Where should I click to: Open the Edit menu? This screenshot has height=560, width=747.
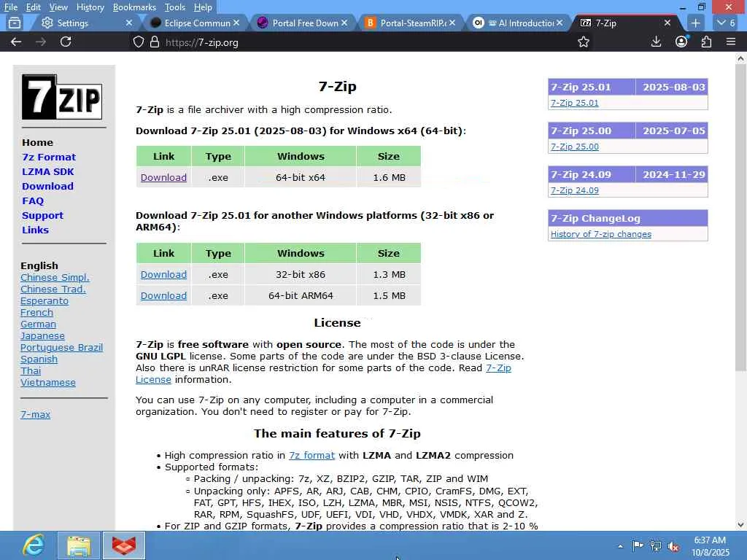(34, 7)
